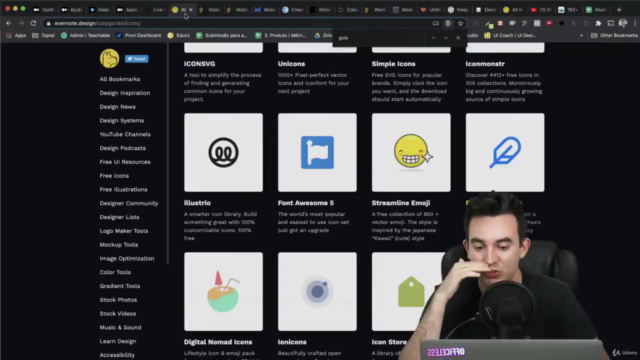
Task: Select Design Systems category
Action: click(122, 121)
